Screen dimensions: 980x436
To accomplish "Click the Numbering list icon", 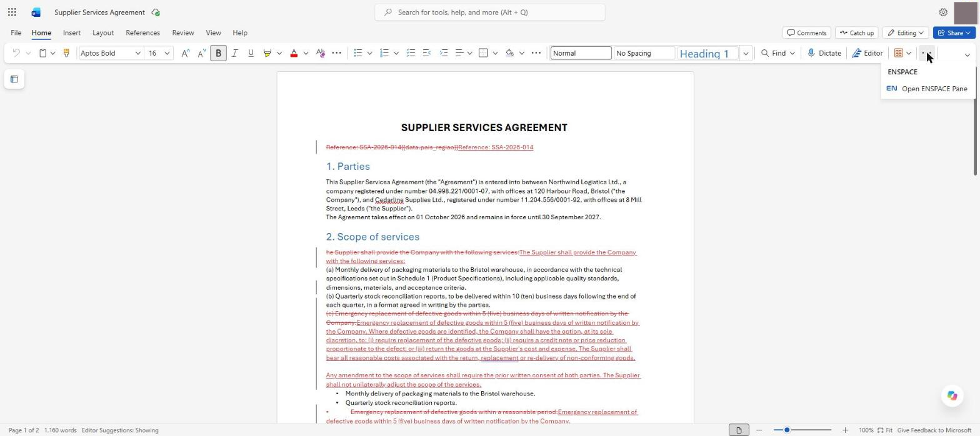I will click(384, 53).
